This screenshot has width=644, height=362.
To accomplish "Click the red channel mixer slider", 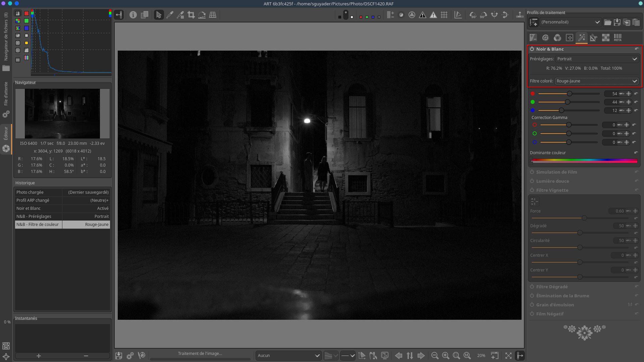I will (x=569, y=94).
